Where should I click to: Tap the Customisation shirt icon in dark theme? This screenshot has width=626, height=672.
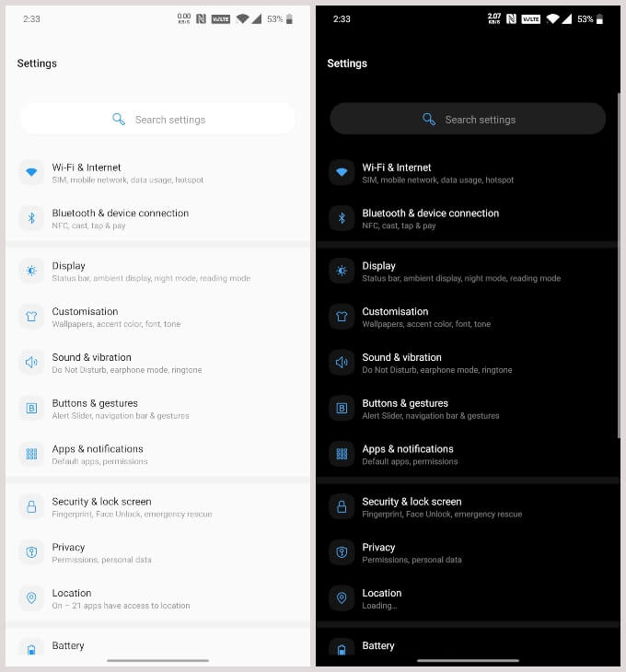pos(342,317)
